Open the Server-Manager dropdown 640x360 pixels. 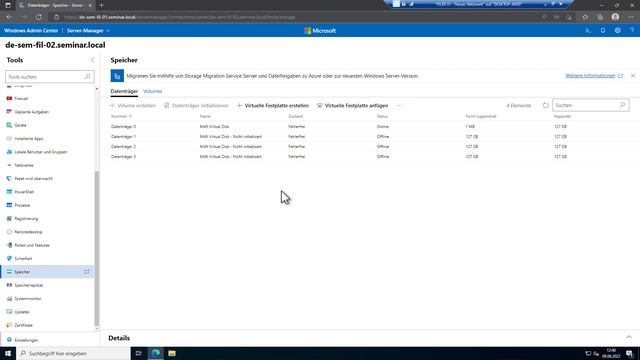point(88,31)
